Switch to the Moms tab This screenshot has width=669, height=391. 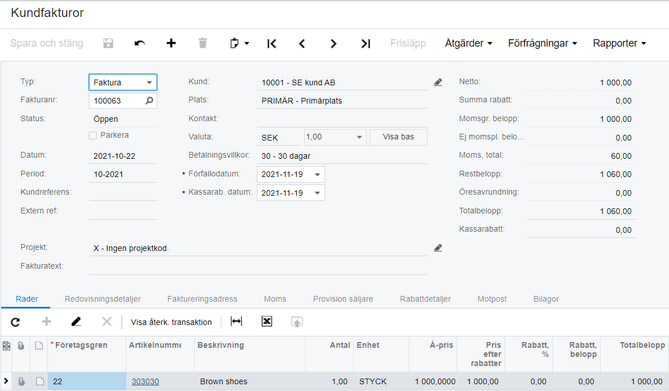pyautogui.click(x=275, y=299)
